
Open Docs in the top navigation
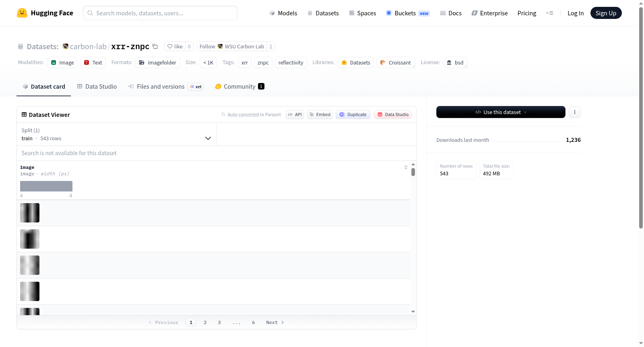click(451, 13)
